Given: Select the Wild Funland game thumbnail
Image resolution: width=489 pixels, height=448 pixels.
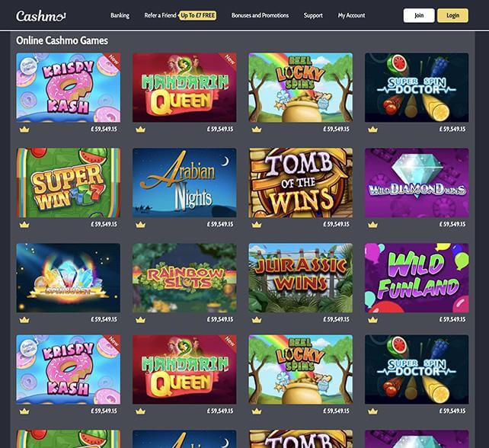Looking at the screenshot, I should [x=417, y=278].
